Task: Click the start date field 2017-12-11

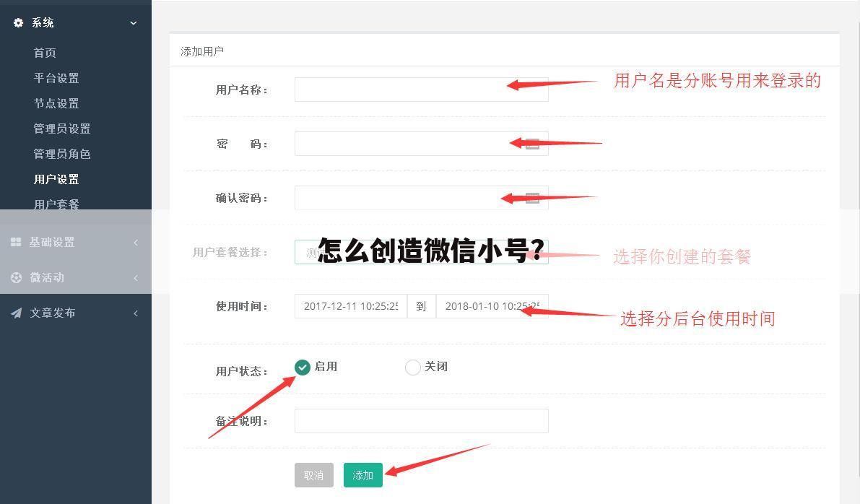Action: point(350,306)
